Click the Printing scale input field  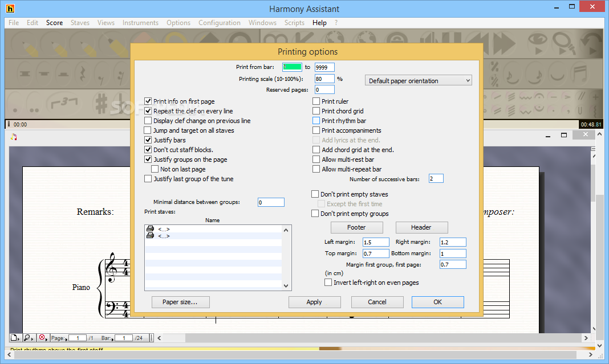324,79
